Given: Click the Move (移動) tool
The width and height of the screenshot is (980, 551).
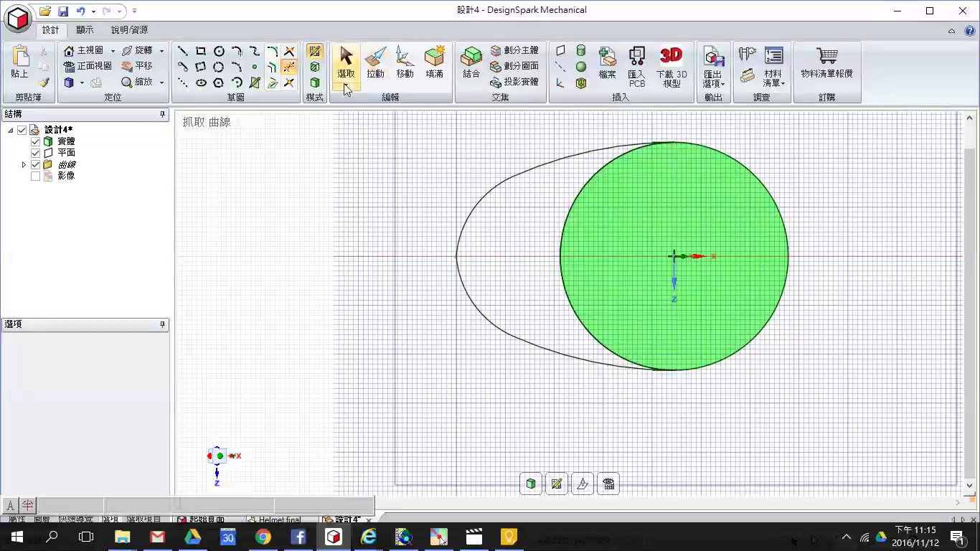Looking at the screenshot, I should 405,62.
